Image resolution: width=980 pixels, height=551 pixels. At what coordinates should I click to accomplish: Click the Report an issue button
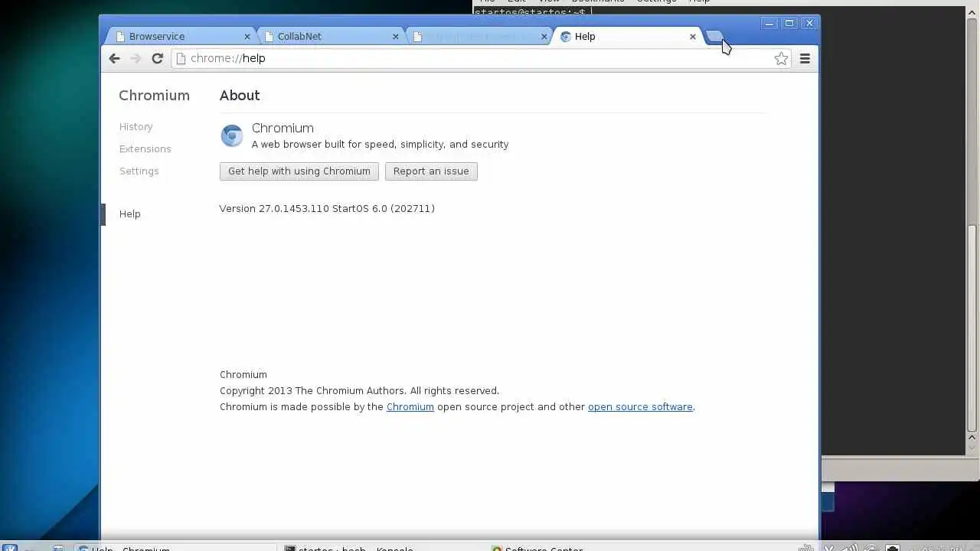(x=431, y=171)
